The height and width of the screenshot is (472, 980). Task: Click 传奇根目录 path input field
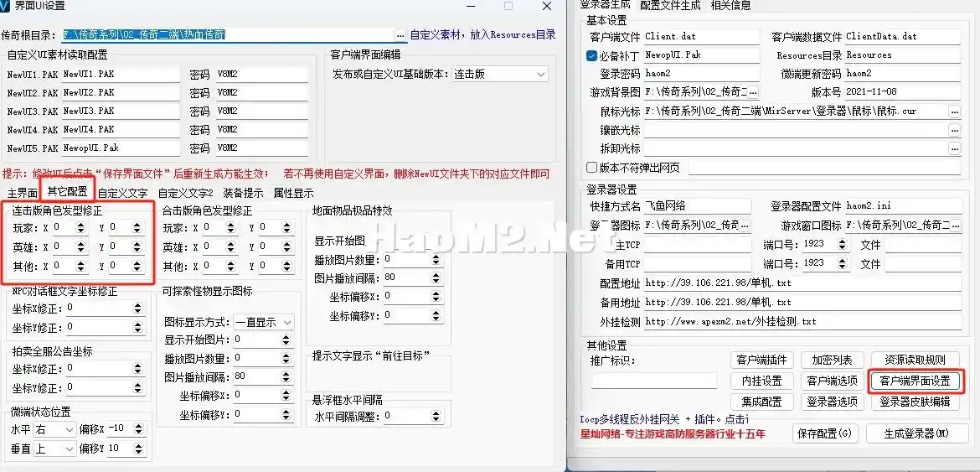(228, 35)
